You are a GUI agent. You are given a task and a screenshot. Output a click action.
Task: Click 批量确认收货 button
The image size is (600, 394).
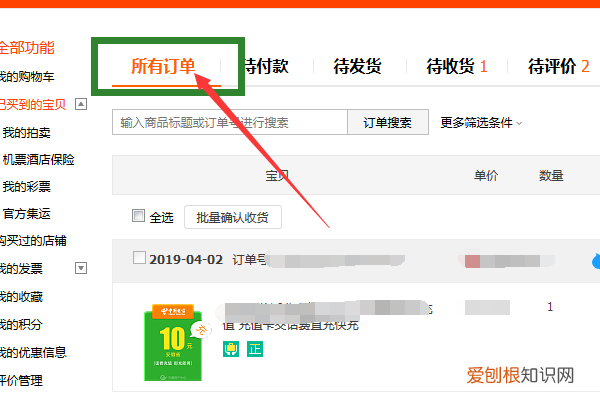pos(233,217)
